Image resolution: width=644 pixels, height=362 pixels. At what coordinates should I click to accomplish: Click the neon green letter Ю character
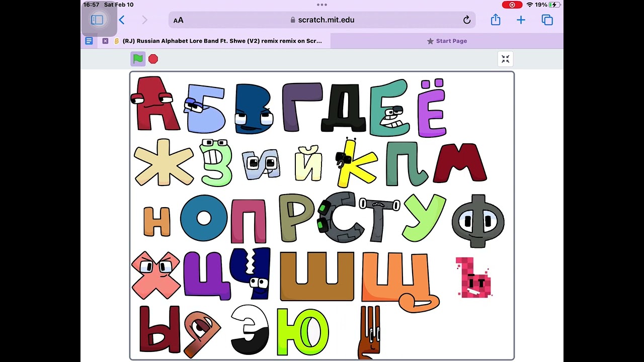(302, 332)
